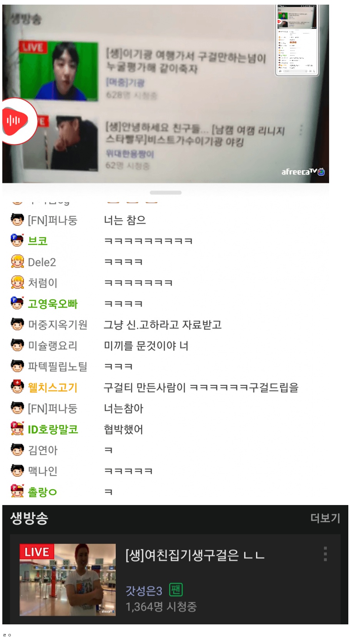Screen dimensions: 356x644
Task: Open the 갓성은3 streamer name link
Action: coord(144,590)
